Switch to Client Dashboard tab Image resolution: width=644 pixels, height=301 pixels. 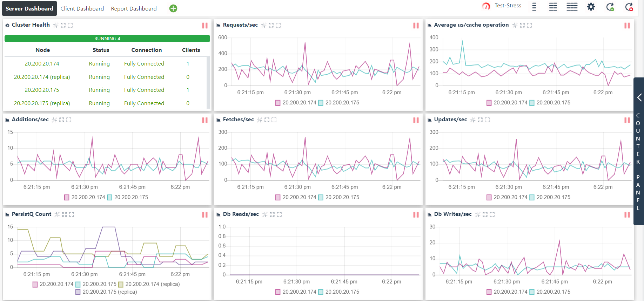click(82, 8)
